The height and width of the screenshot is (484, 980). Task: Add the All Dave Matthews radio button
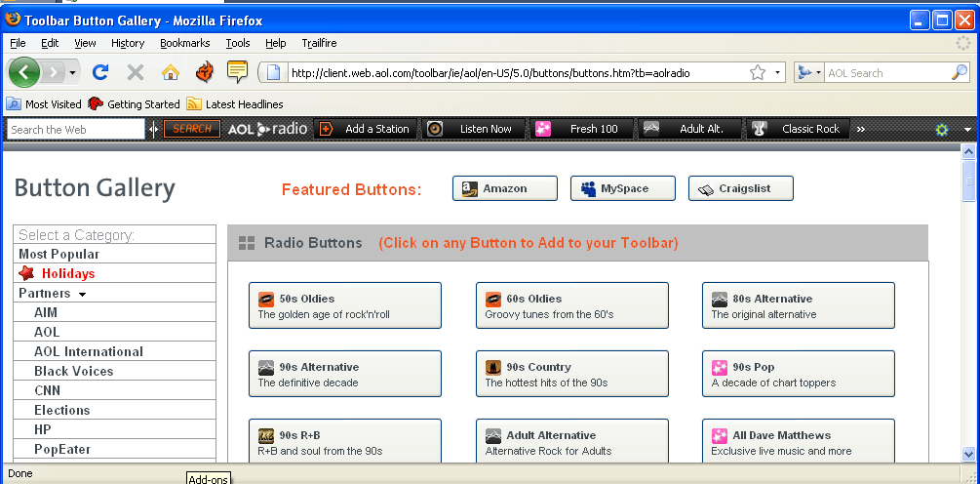[798, 440]
